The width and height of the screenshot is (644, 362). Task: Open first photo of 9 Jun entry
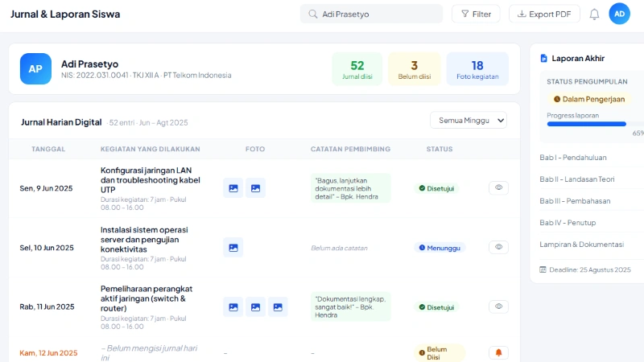[x=233, y=188]
